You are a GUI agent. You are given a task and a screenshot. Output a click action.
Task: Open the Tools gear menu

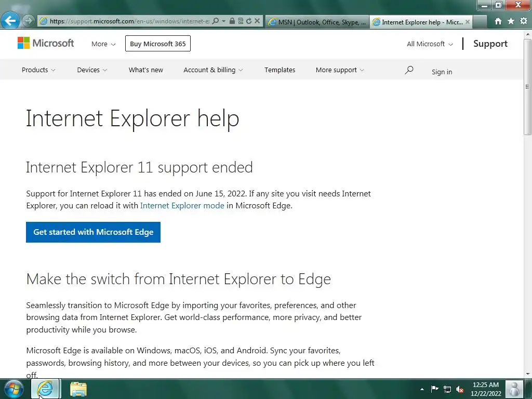point(524,21)
